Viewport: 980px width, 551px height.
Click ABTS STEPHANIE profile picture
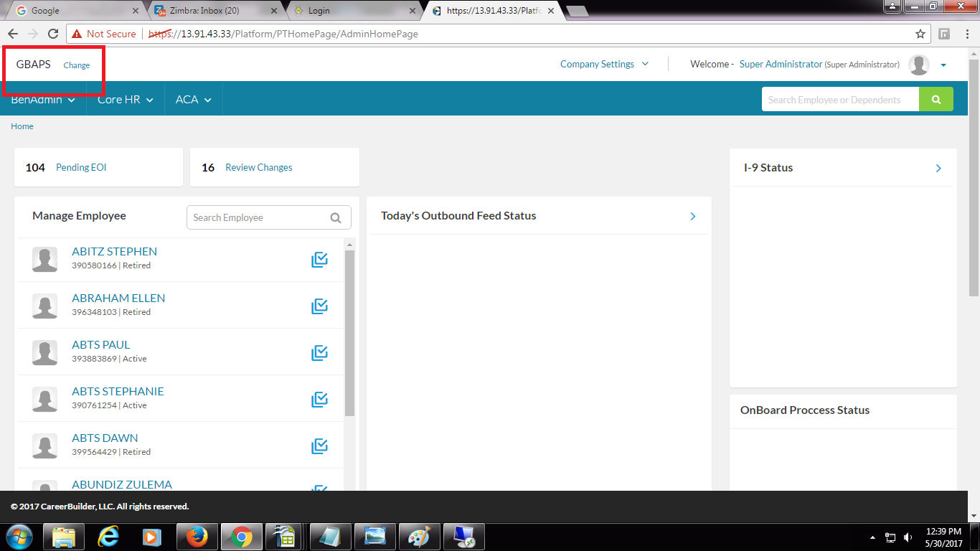click(x=44, y=400)
